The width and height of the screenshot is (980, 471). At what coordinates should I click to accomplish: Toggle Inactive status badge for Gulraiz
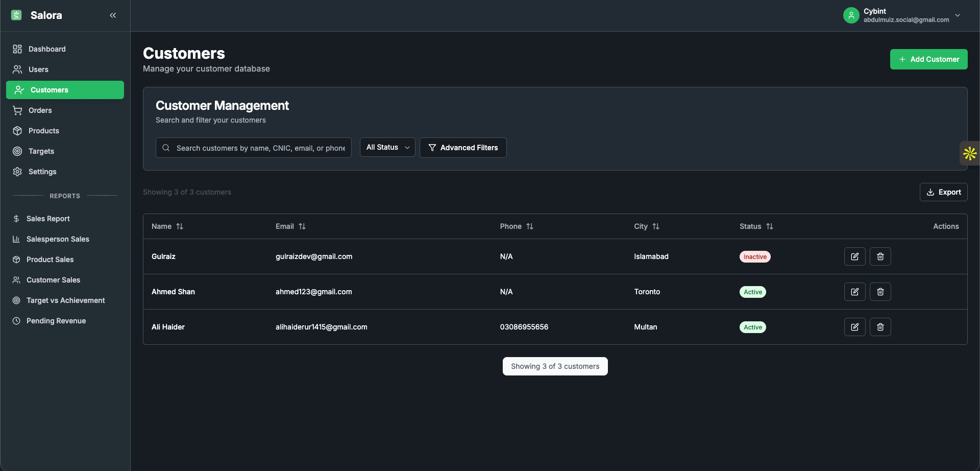click(x=754, y=256)
